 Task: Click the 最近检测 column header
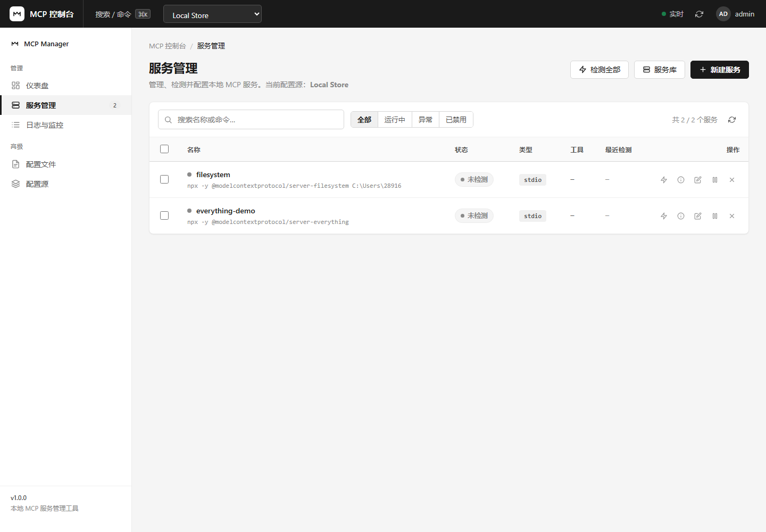(x=618, y=150)
